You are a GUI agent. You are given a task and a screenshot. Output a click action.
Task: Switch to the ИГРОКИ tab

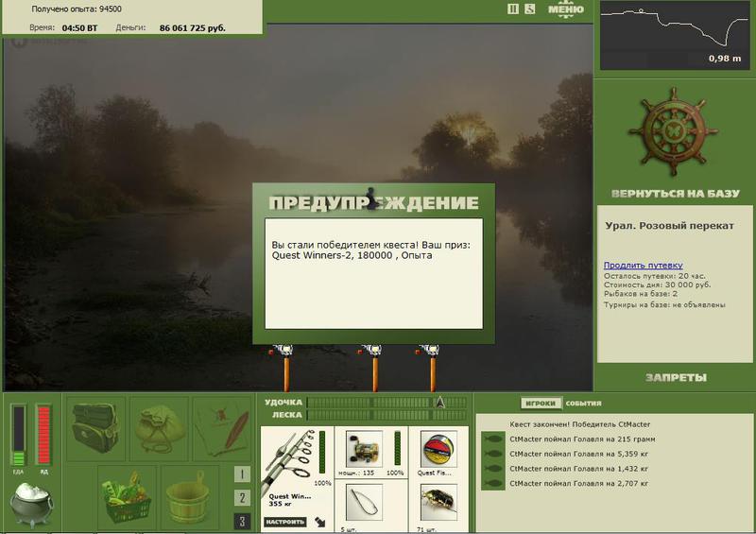[x=541, y=404]
